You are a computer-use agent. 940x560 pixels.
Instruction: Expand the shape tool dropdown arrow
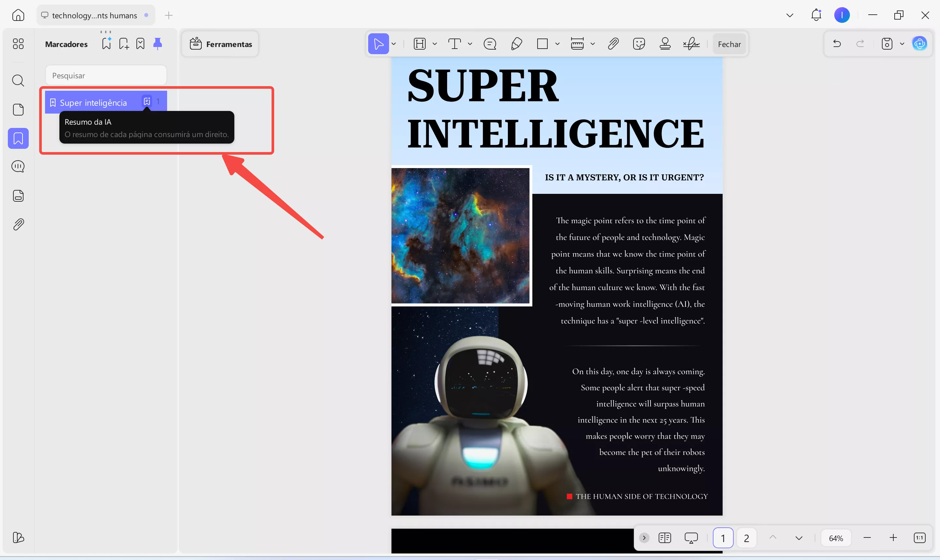pos(557,44)
